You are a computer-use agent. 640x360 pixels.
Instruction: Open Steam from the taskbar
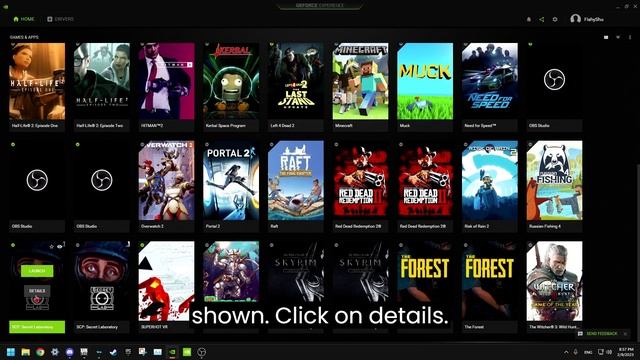point(113,352)
